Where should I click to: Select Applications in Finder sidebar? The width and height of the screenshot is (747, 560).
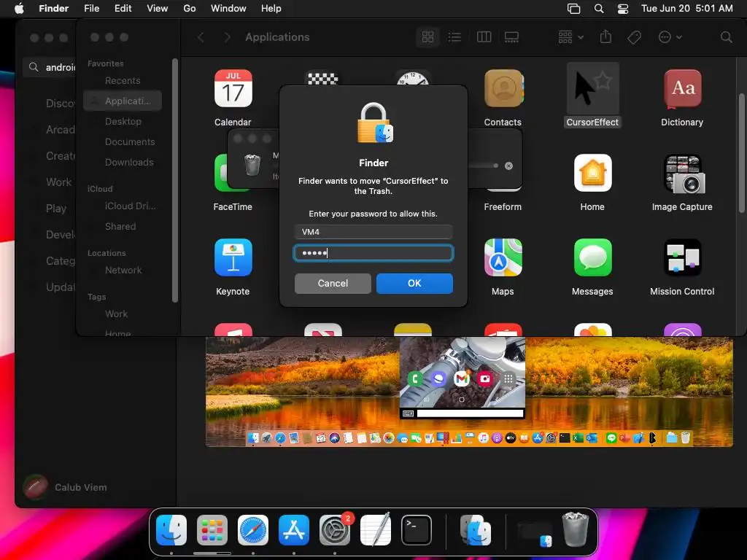(123, 101)
